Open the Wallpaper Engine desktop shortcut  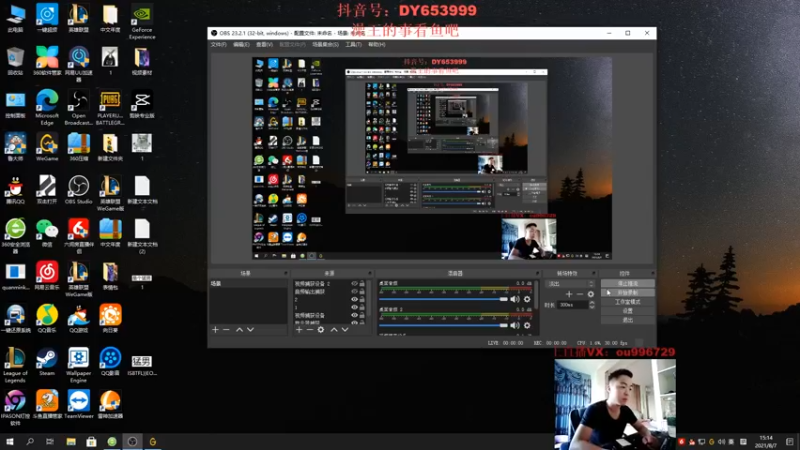click(x=79, y=364)
